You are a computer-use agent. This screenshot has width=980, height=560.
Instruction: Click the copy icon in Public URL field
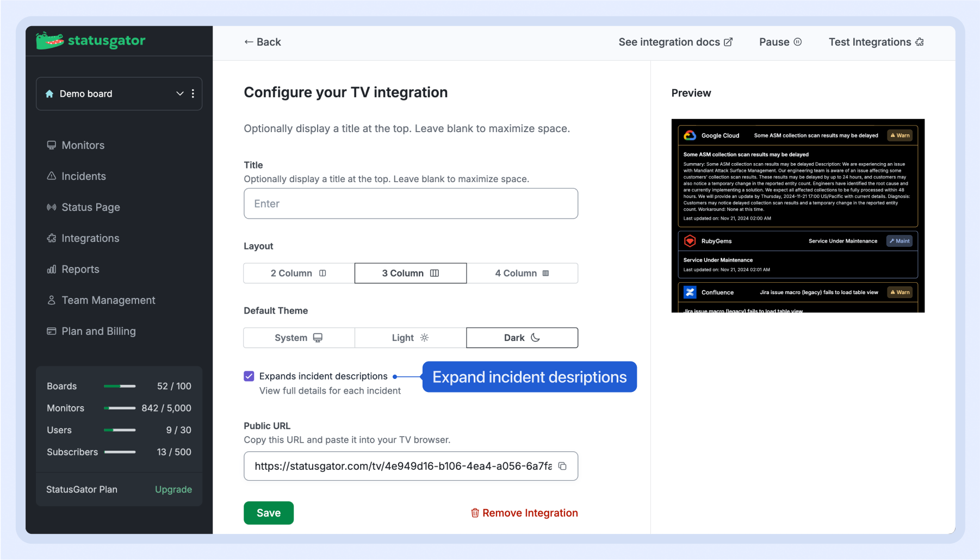(562, 466)
